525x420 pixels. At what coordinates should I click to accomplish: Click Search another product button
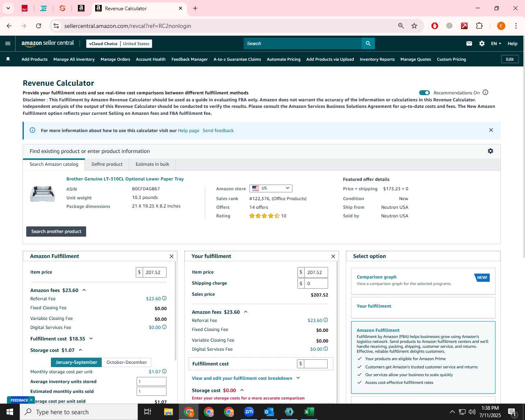point(56,231)
